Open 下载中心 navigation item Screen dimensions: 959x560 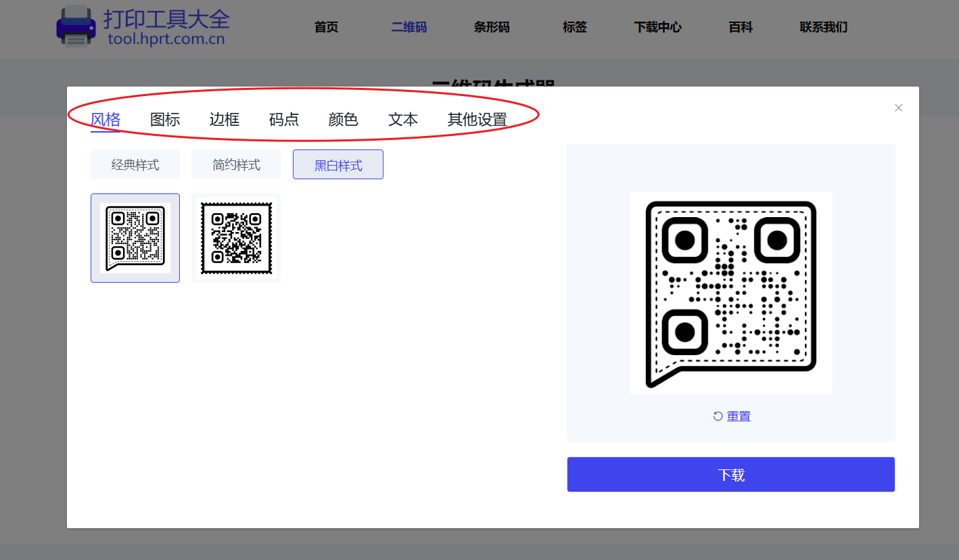657,27
